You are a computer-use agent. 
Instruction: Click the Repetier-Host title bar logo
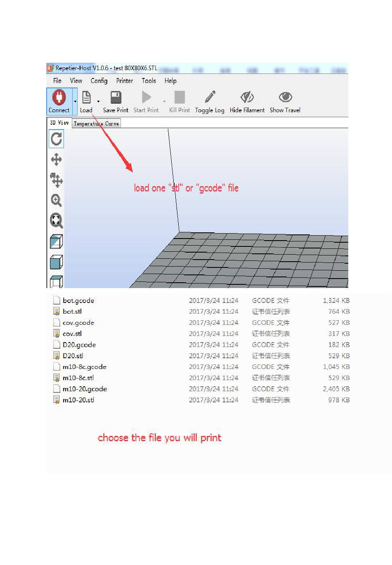[50, 68]
